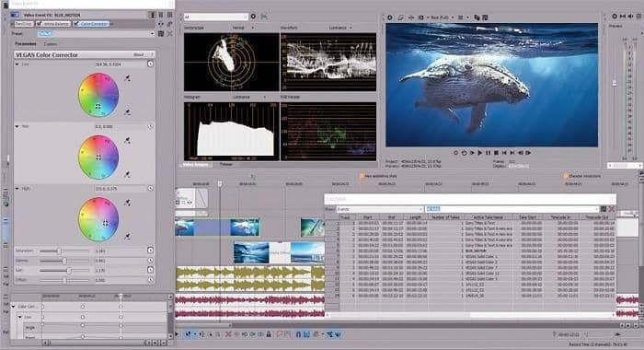Switch to the tab beside Video Scopes

point(226,165)
